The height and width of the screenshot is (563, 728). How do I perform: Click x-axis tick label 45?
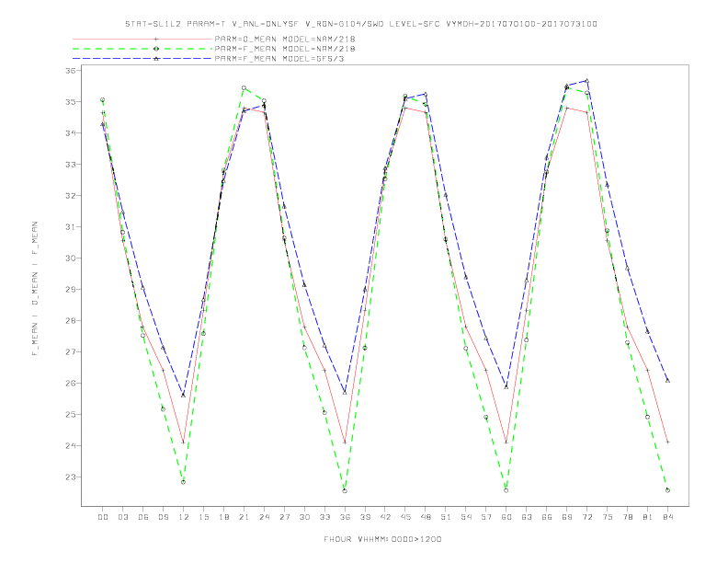[405, 517]
